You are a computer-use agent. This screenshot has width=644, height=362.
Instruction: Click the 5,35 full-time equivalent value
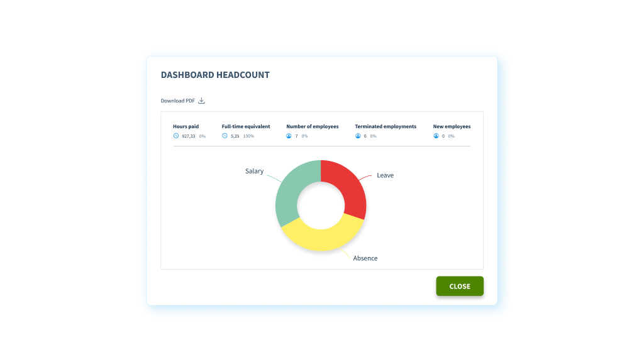point(235,136)
